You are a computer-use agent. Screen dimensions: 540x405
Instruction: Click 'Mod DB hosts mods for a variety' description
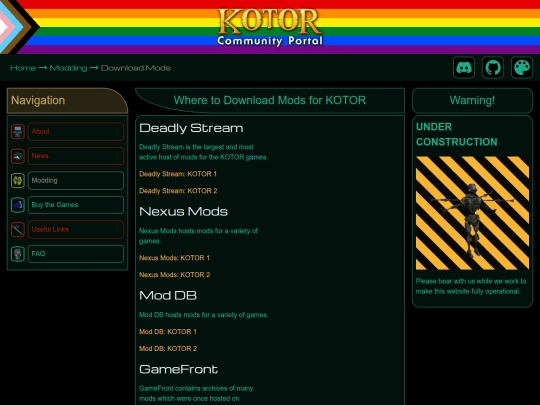click(204, 315)
